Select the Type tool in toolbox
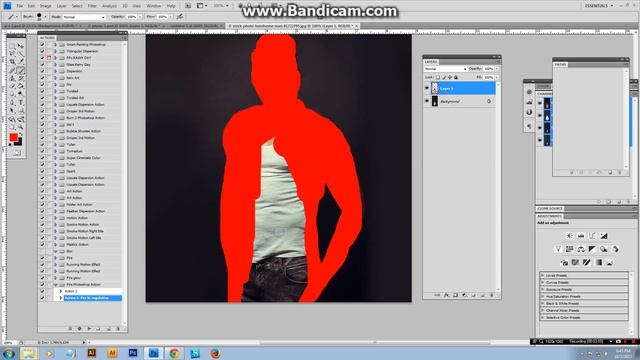The image size is (640, 360). tap(20, 102)
